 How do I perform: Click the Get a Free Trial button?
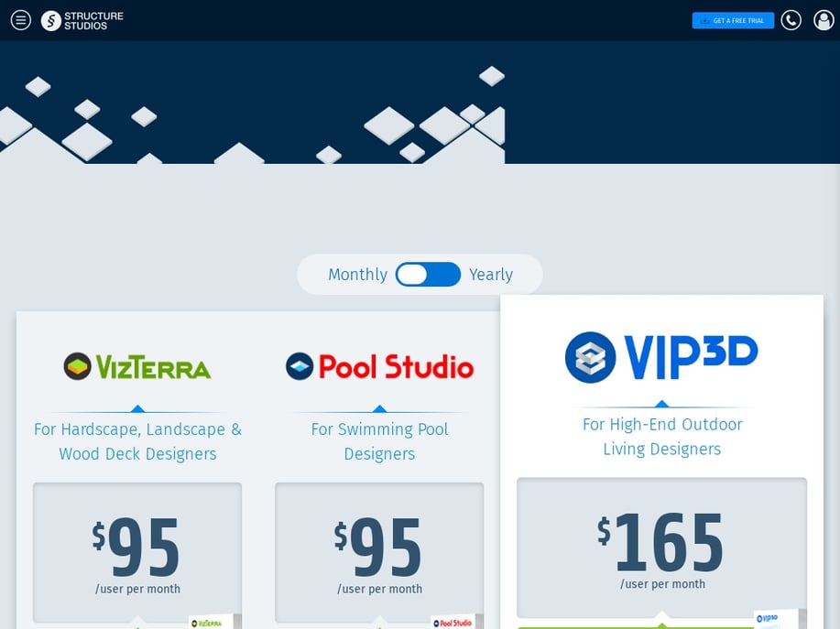(x=733, y=20)
